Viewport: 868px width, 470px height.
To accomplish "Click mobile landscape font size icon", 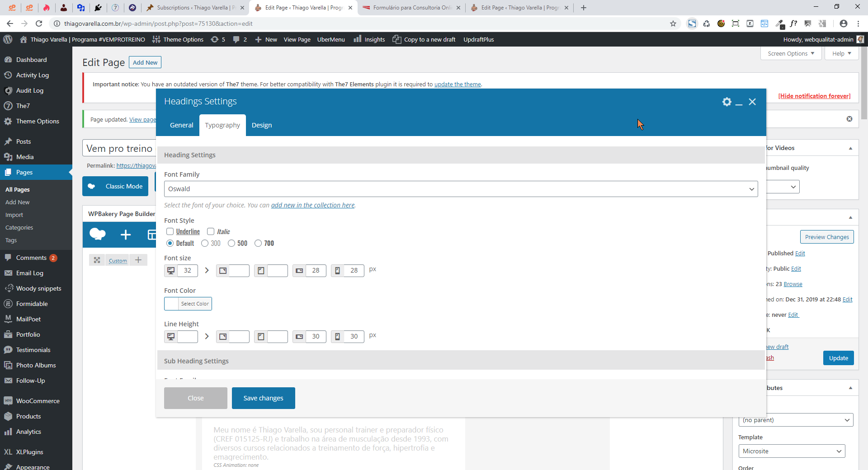I will (x=299, y=270).
